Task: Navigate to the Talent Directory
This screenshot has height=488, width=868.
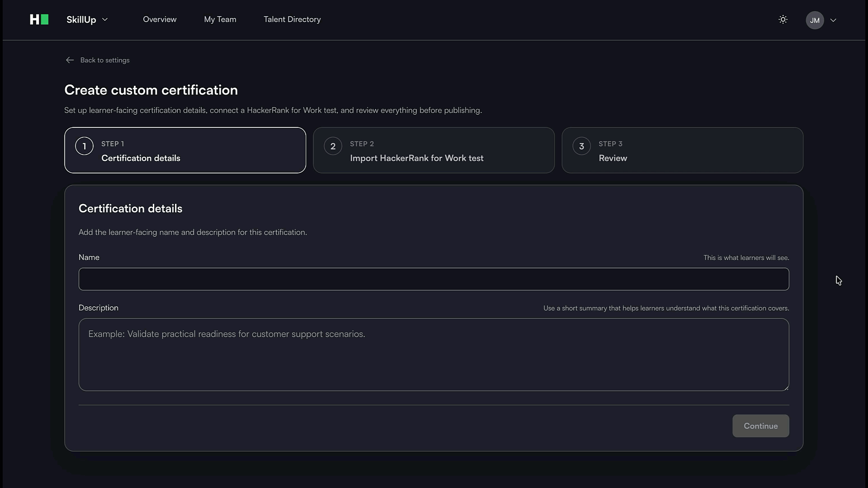Action: coord(292,19)
